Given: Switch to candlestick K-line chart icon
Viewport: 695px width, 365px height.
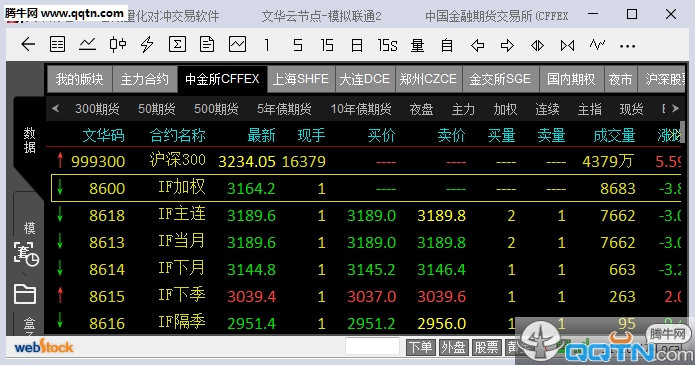Looking at the screenshot, I should [117, 45].
